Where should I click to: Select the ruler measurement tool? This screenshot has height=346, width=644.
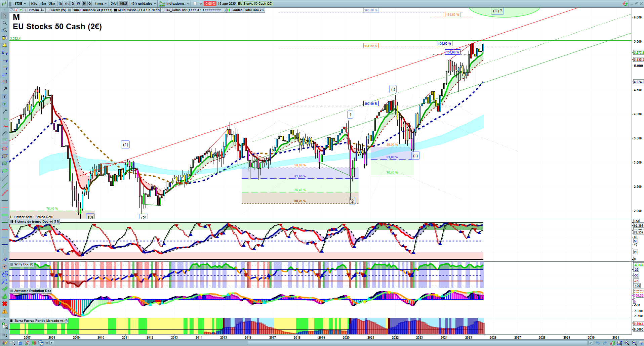click(x=5, y=134)
